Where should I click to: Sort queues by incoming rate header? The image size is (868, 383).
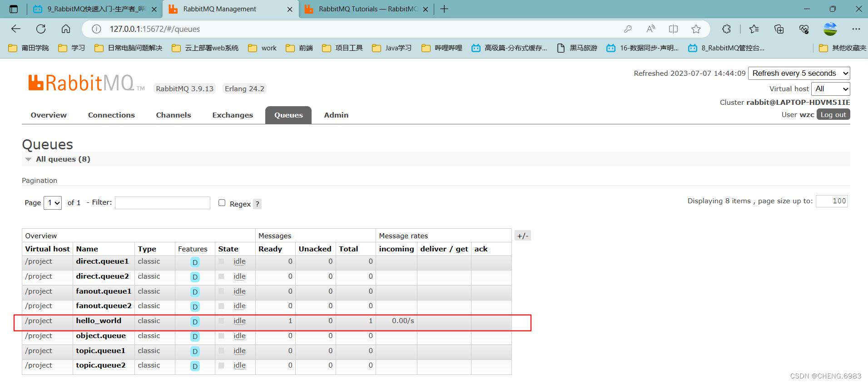[397, 249]
